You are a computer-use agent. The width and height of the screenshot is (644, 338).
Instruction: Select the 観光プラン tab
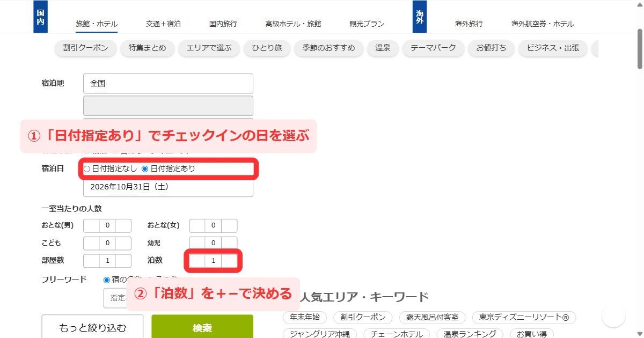[367, 24]
